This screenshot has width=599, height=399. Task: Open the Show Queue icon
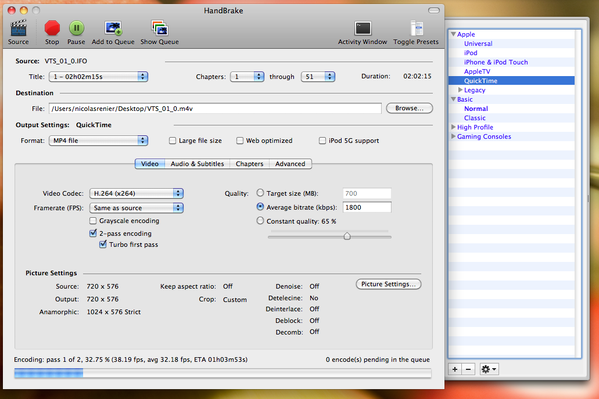tap(160, 28)
